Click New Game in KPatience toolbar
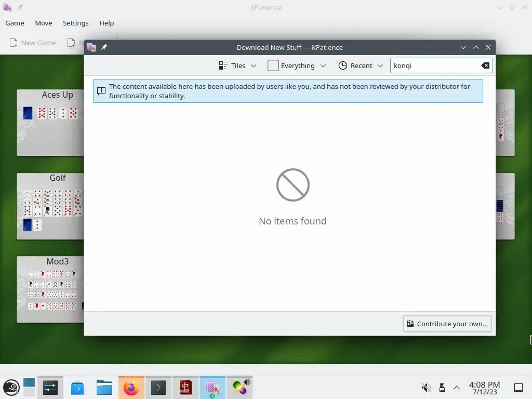The image size is (532, 399). click(x=33, y=43)
